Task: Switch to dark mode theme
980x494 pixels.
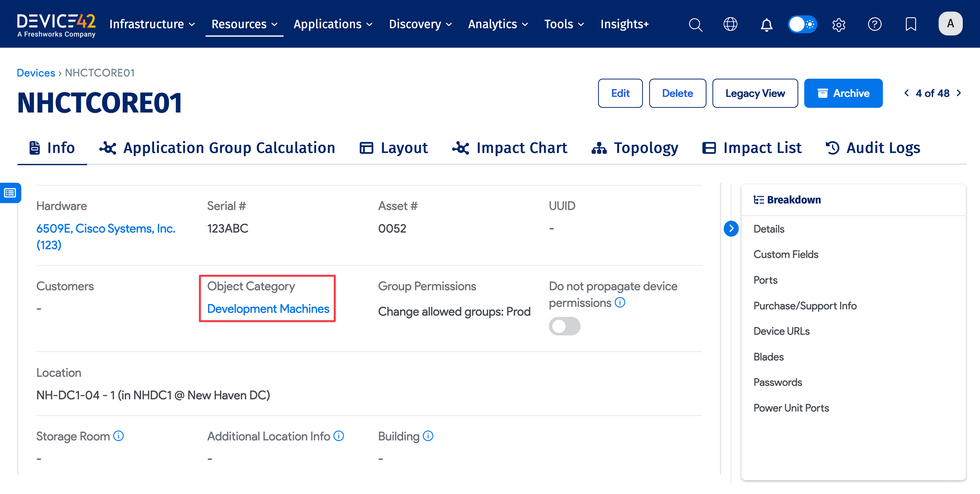Action: coord(802,24)
